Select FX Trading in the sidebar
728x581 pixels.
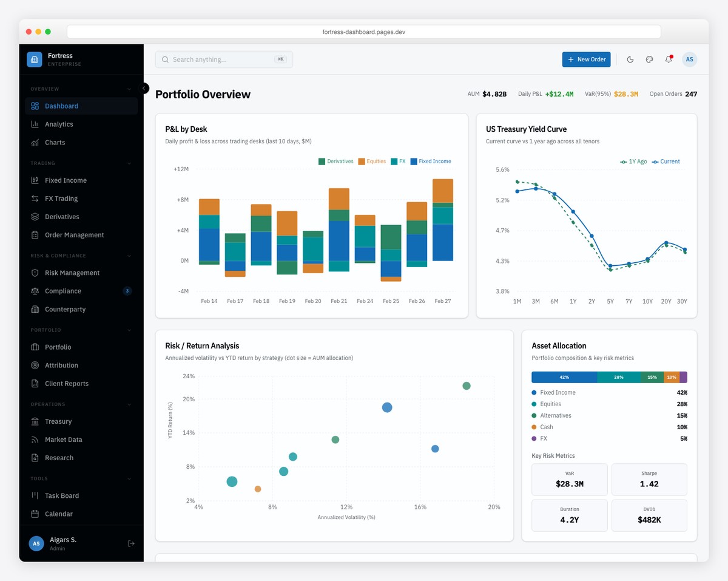tap(62, 198)
